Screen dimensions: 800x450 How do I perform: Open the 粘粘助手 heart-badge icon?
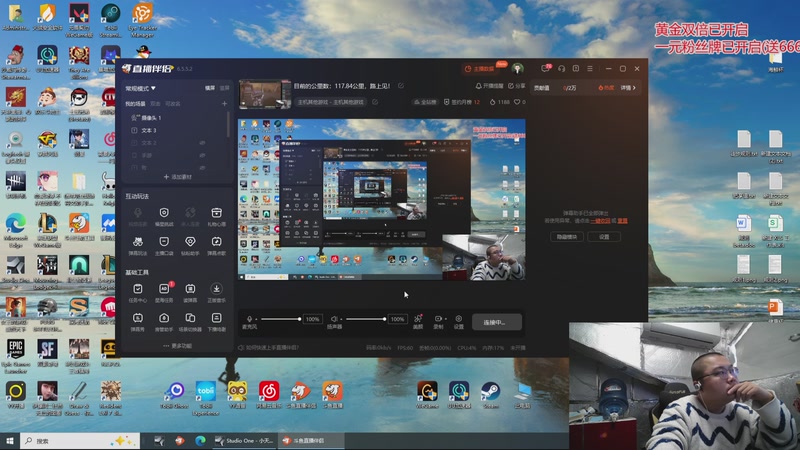coord(190,242)
